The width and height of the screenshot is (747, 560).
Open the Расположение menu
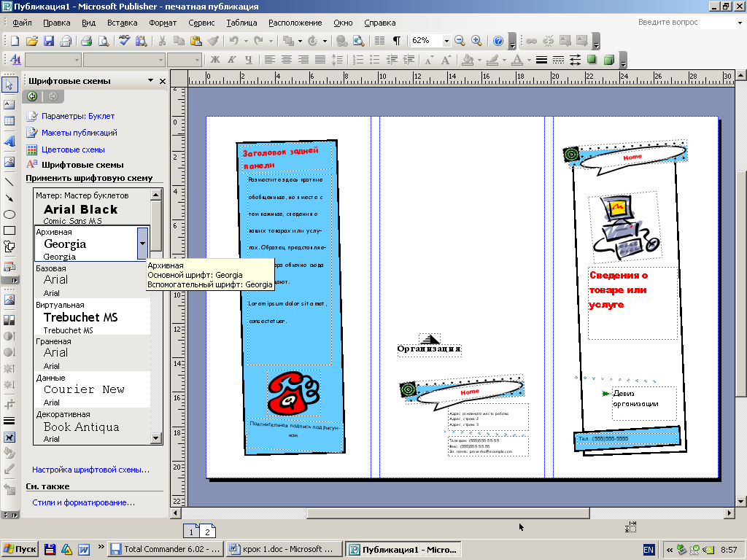(295, 23)
